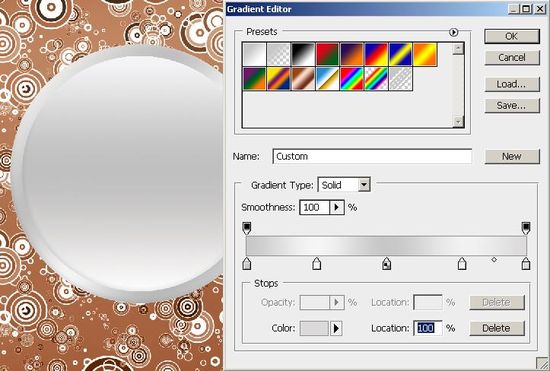Image resolution: width=550 pixels, height=371 pixels.
Task: Click the midpoint diamond marker
Action: click(x=494, y=260)
